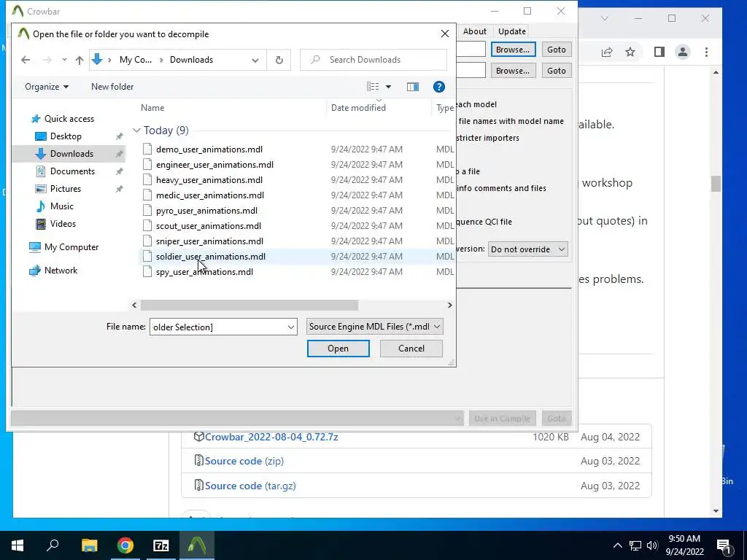Download Source code (tar.gz) link
747x560 pixels.
click(x=250, y=486)
